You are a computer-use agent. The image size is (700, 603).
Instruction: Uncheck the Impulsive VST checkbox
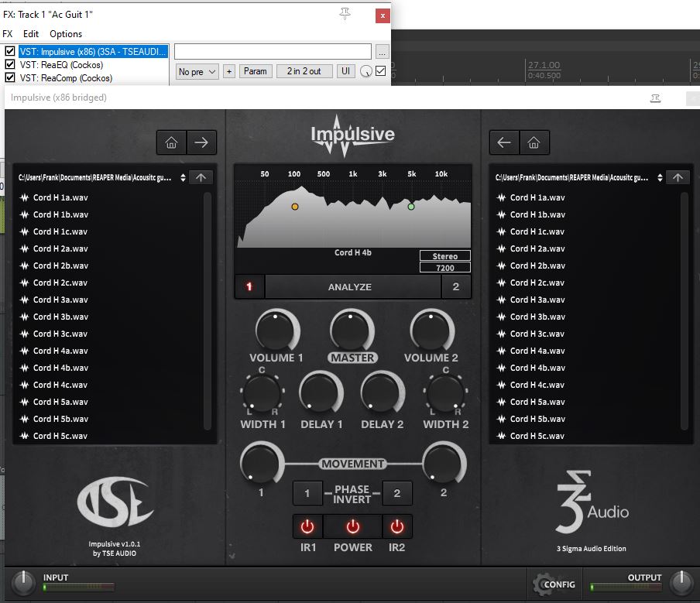tap(10, 51)
